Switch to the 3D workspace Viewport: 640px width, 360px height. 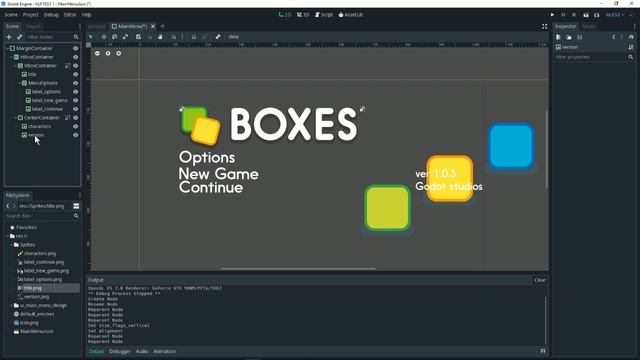303,15
